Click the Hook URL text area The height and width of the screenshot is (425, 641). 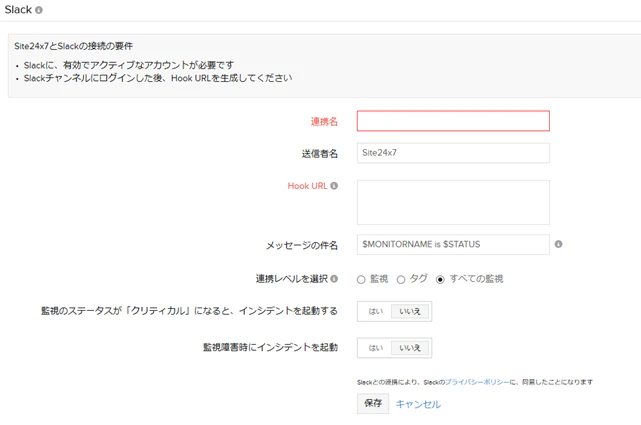pos(453,202)
